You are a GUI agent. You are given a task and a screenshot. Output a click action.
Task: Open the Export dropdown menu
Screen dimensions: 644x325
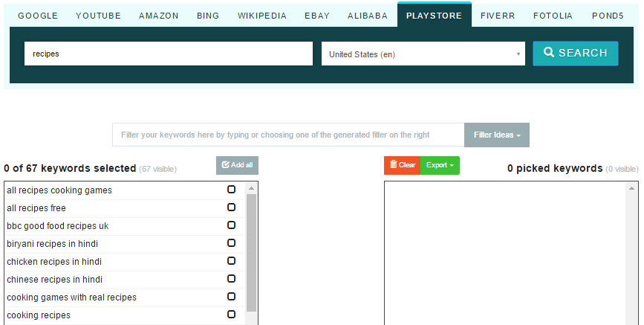[x=440, y=165]
